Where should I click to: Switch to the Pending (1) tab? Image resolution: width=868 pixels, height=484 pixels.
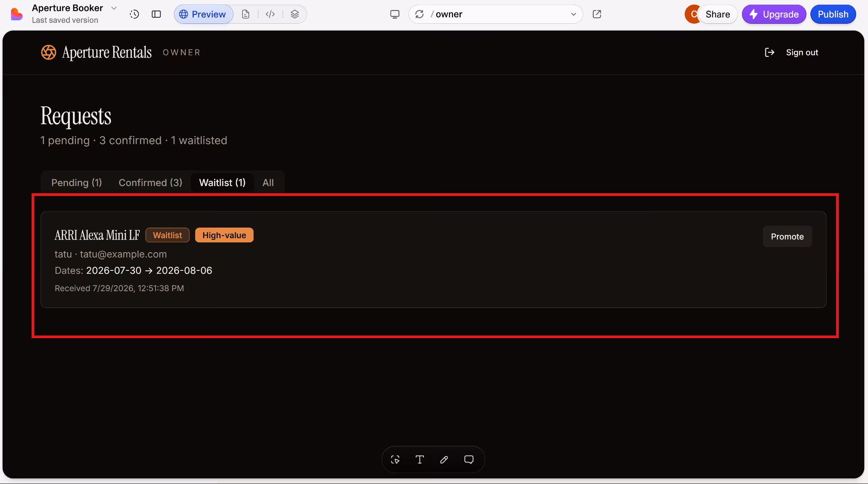(77, 183)
